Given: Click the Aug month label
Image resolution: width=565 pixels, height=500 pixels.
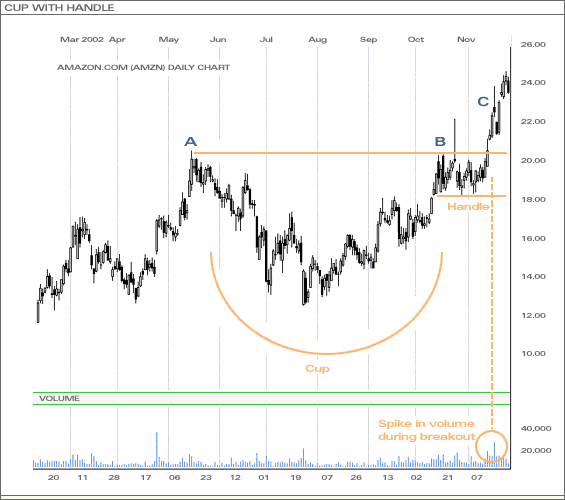Looking at the screenshot, I should (317, 40).
